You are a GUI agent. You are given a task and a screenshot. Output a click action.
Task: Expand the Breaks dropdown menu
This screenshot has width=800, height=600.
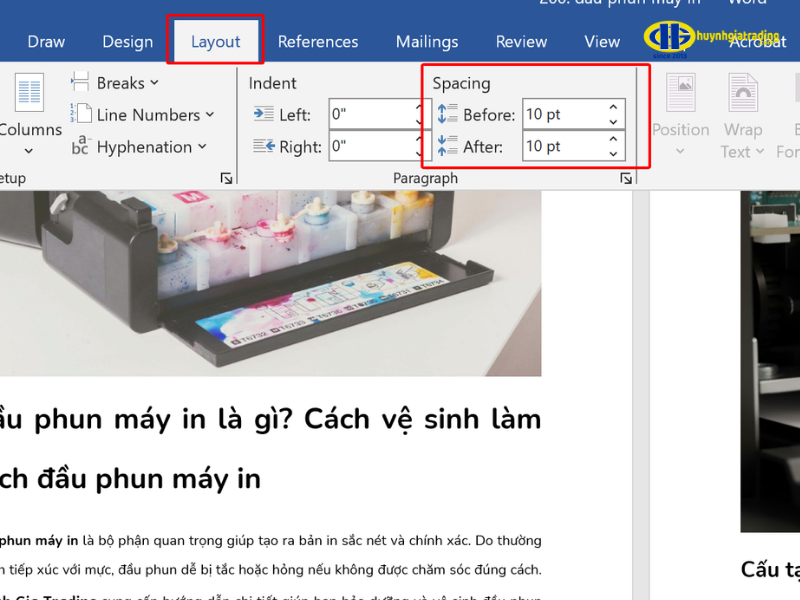(154, 82)
